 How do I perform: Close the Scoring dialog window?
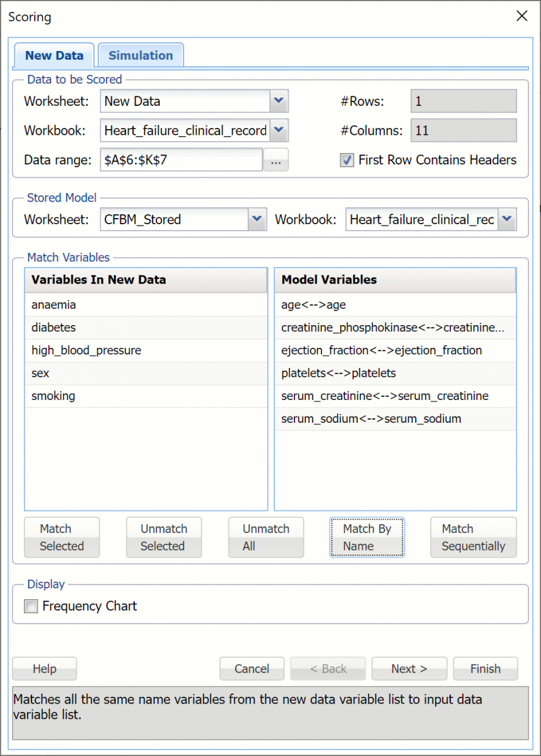[521, 16]
